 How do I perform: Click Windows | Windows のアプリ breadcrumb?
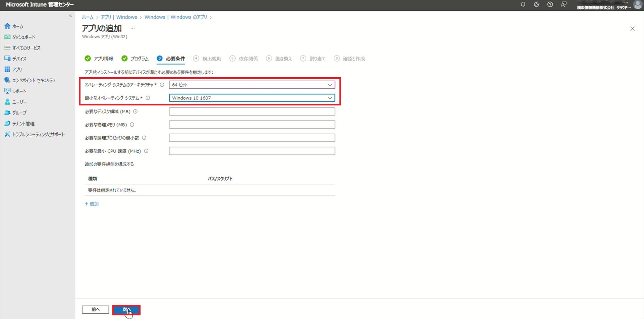point(176,17)
